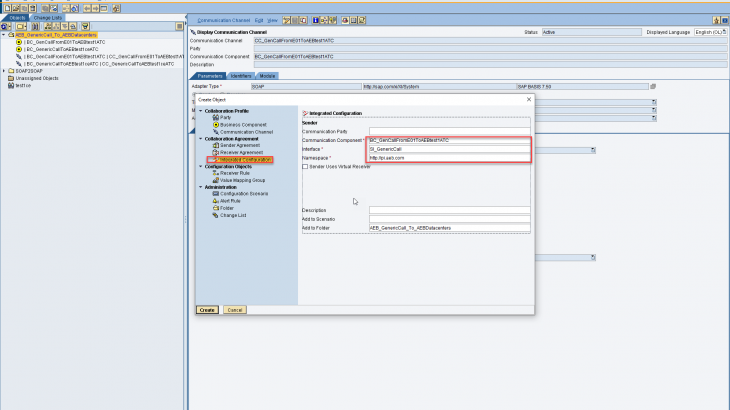This screenshot has height=410, width=730.
Task: Click the Adapter Type SOAP field
Action: (x=306, y=87)
